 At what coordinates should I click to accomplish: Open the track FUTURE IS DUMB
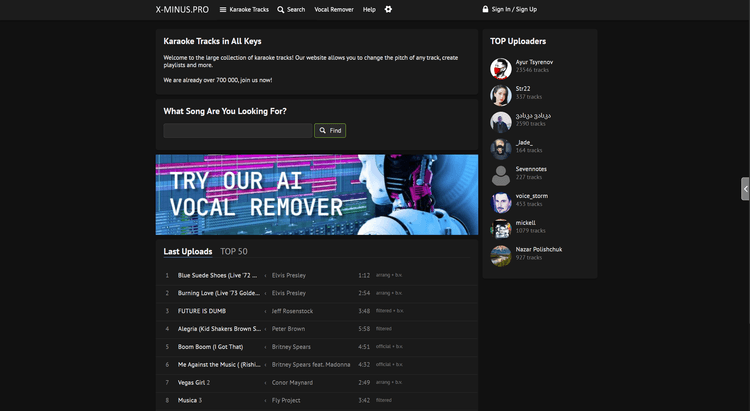tap(202, 311)
